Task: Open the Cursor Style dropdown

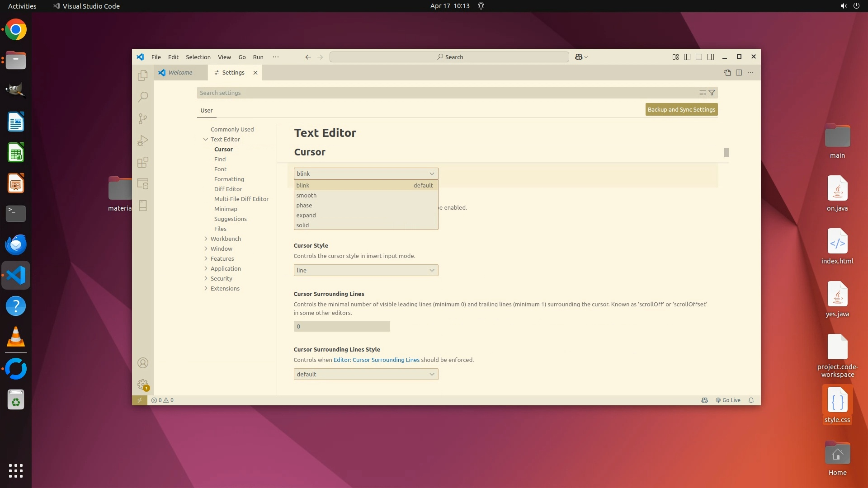Action: coord(366,270)
